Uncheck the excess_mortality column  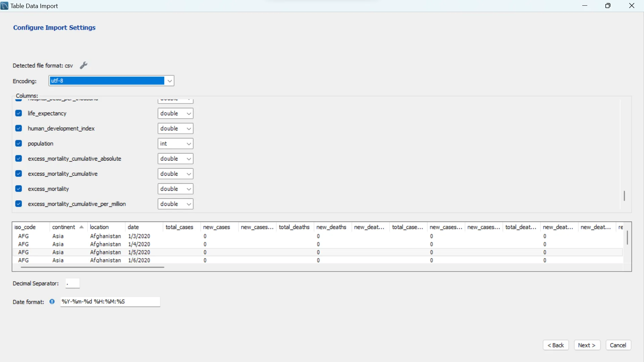[x=19, y=189]
